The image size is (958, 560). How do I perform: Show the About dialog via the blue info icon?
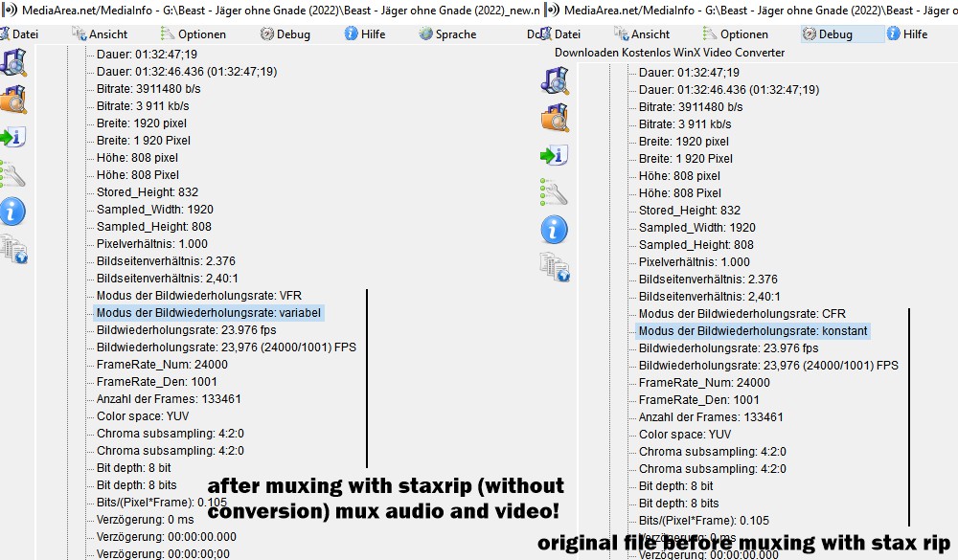click(x=11, y=212)
